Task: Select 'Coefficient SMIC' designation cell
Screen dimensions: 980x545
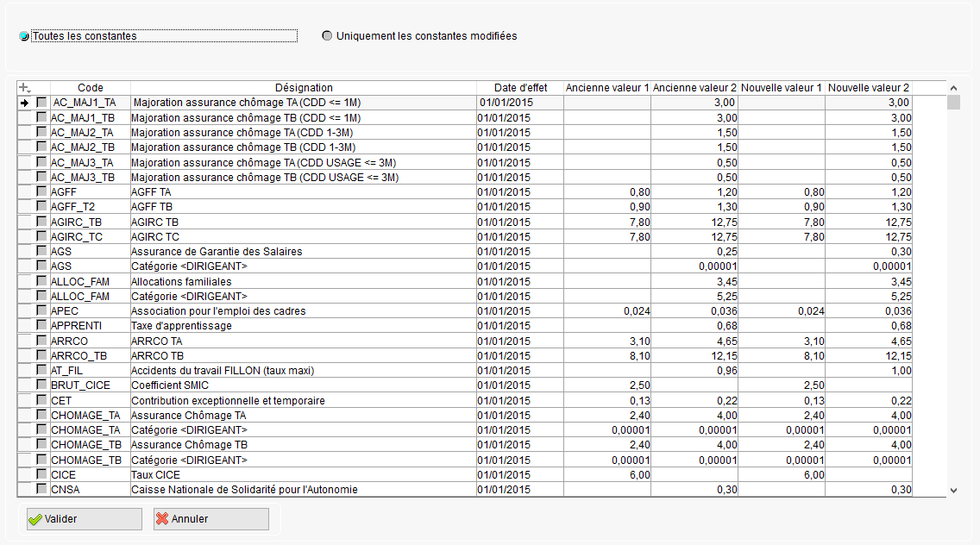Action: pyautogui.click(x=303, y=385)
